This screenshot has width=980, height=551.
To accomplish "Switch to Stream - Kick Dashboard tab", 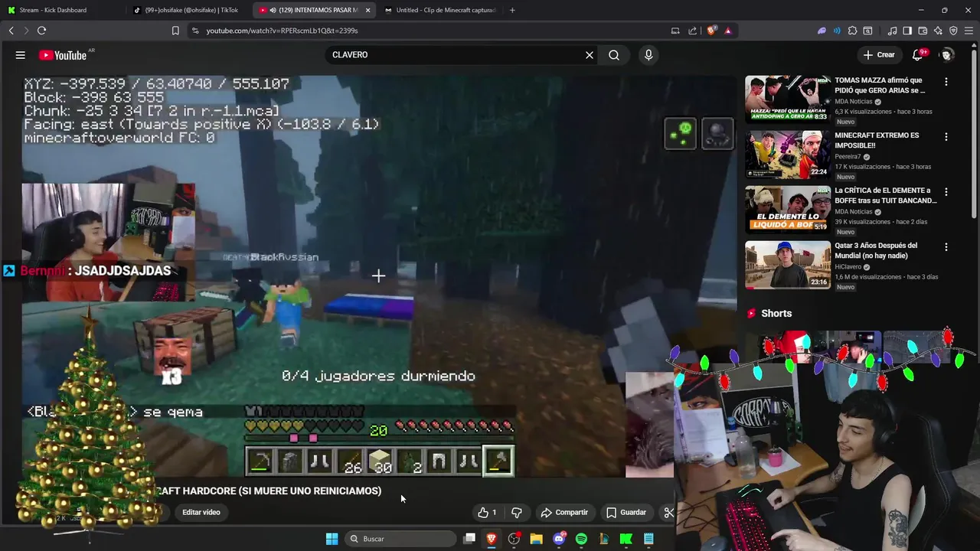I will (x=61, y=10).
